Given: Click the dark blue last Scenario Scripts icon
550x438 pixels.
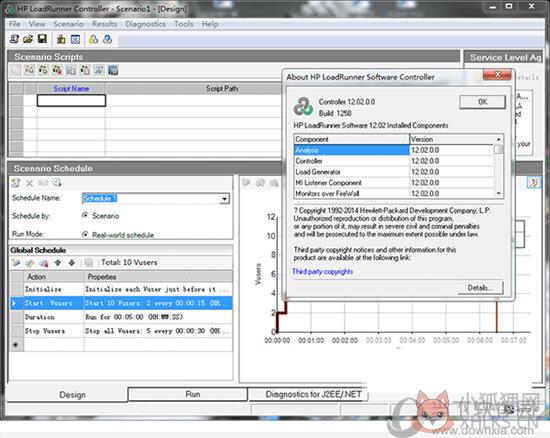Looking at the screenshot, I should pos(113,70).
